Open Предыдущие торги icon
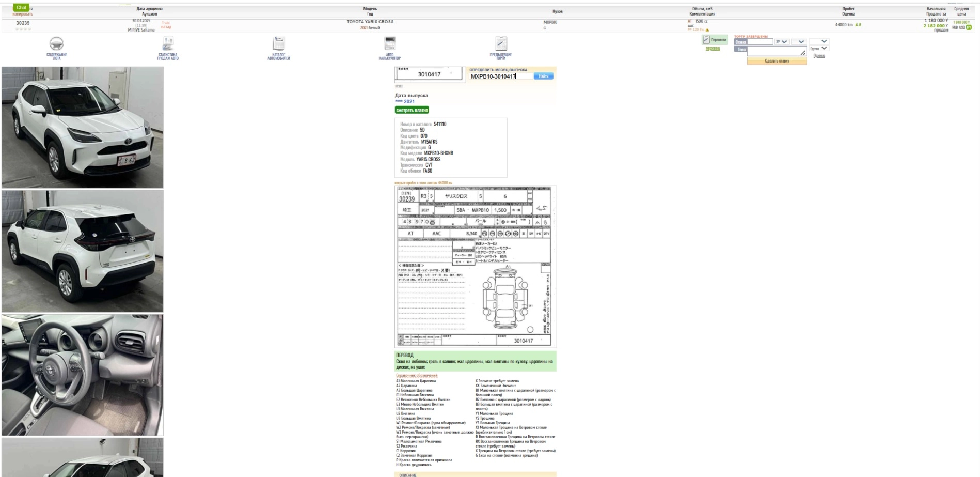Viewport: 980px width, 477px height. [x=501, y=43]
